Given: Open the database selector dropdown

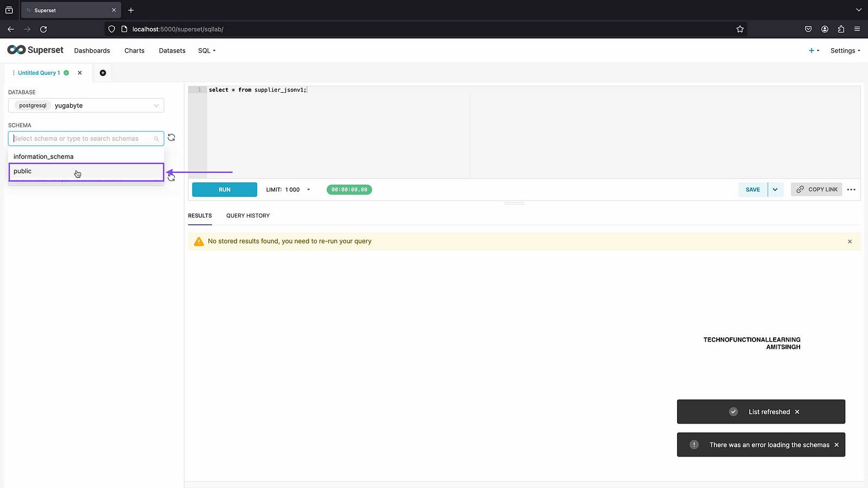Looking at the screenshot, I should [x=86, y=106].
